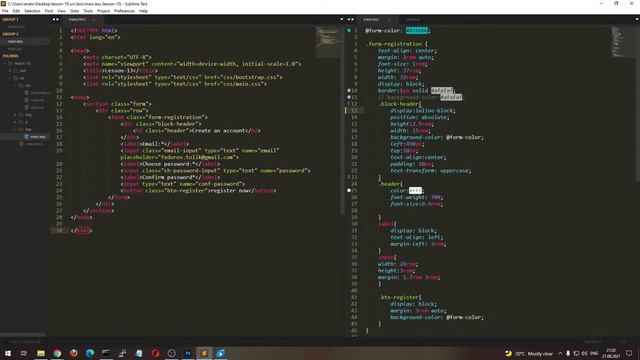Screen dimensions: 640x360
Task: Open Task View from the taskbar
Action: (x=24, y=353)
